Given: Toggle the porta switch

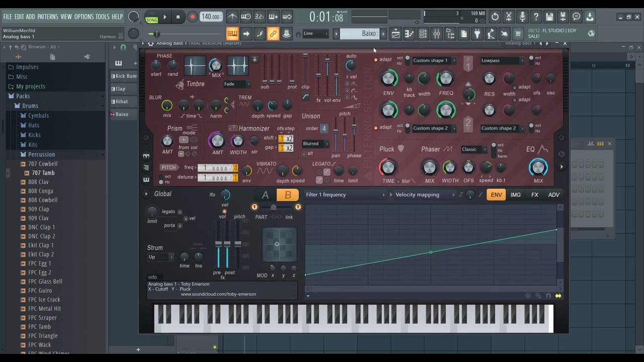Looking at the screenshot, I should click(x=180, y=225).
